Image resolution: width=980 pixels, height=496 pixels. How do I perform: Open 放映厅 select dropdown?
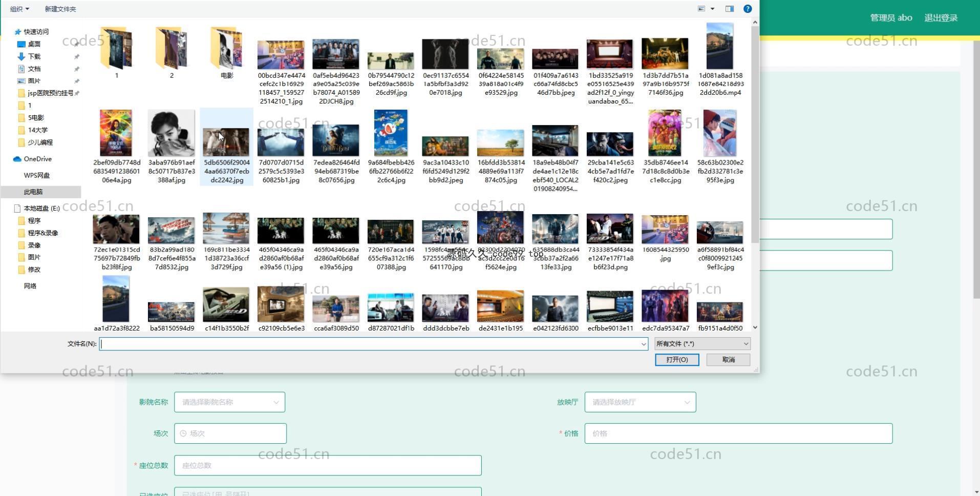(640, 402)
